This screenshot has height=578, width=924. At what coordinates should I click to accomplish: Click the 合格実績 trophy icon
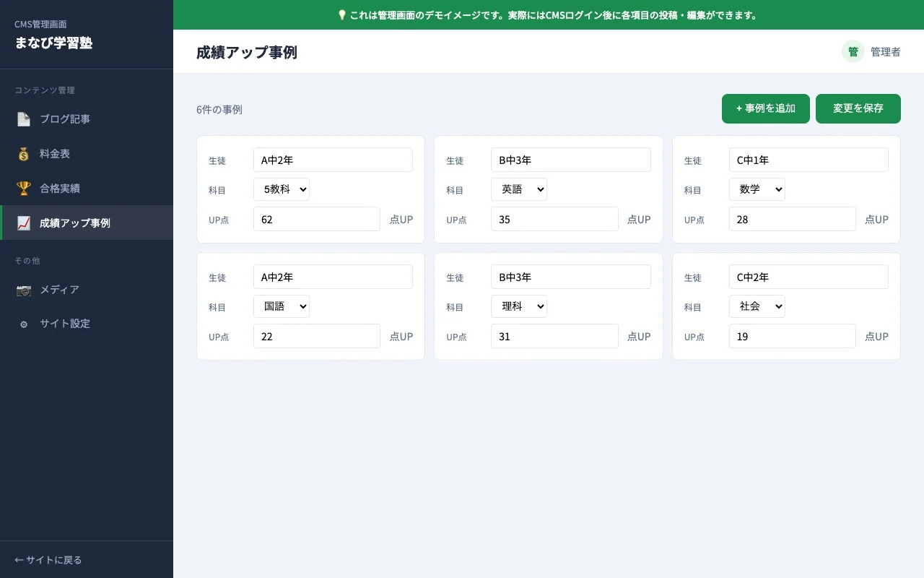23,188
